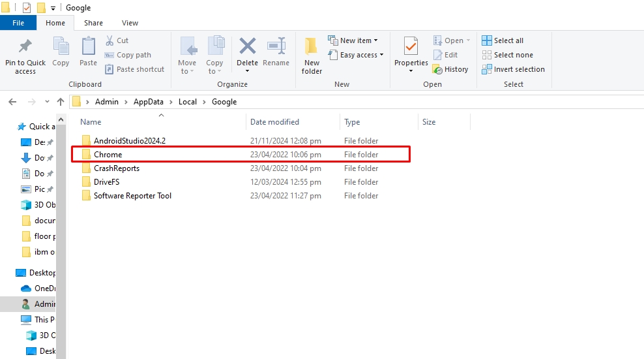Open the Easy access dropdown
This screenshot has height=359, width=644.
tap(356, 55)
